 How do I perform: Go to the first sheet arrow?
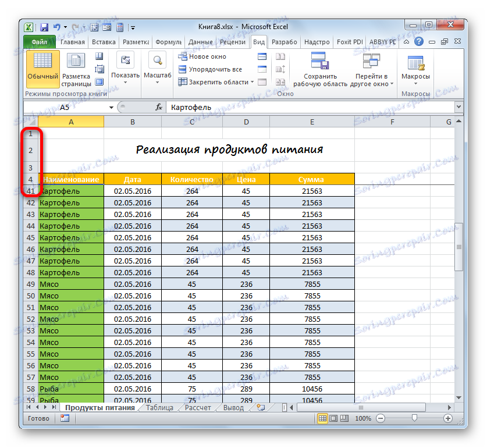click(29, 407)
